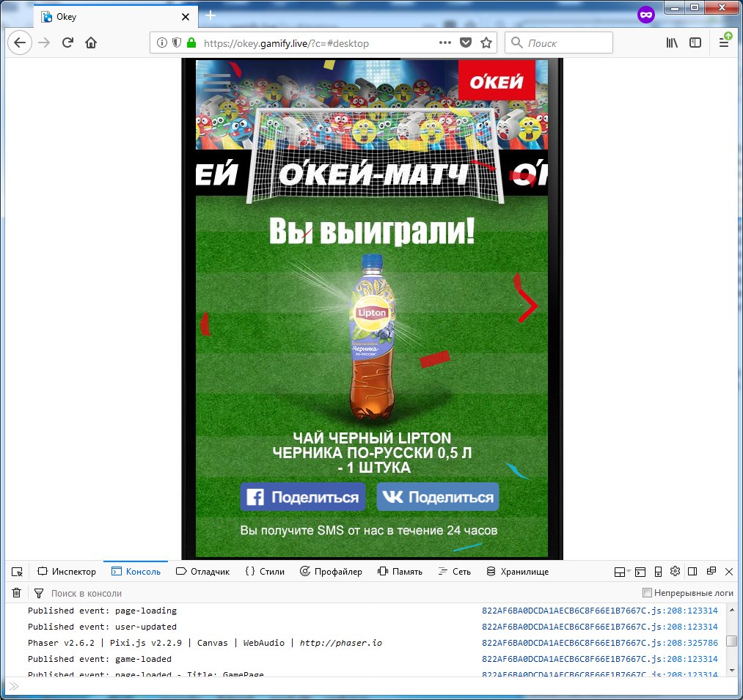Open the Firefox hamburger menu
743x700 pixels.
pyautogui.click(x=724, y=43)
